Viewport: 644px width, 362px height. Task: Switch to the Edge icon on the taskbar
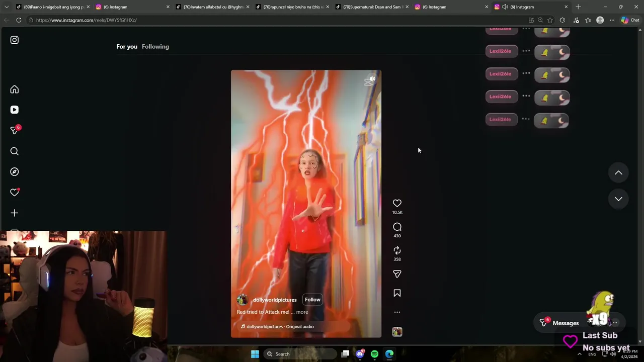[x=389, y=354]
